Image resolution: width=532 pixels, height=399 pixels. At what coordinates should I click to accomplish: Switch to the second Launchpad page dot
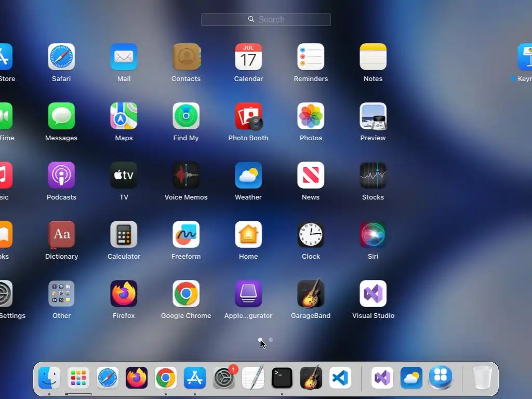271,340
